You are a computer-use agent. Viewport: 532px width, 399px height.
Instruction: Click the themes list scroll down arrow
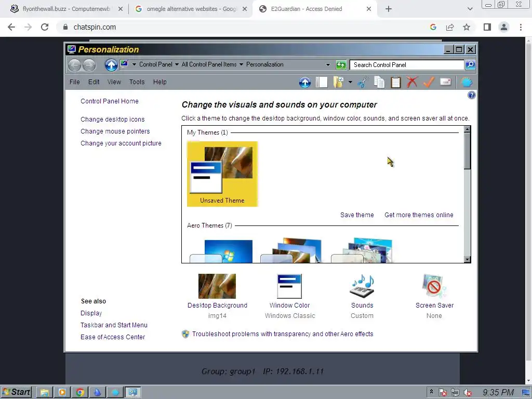pos(467,260)
